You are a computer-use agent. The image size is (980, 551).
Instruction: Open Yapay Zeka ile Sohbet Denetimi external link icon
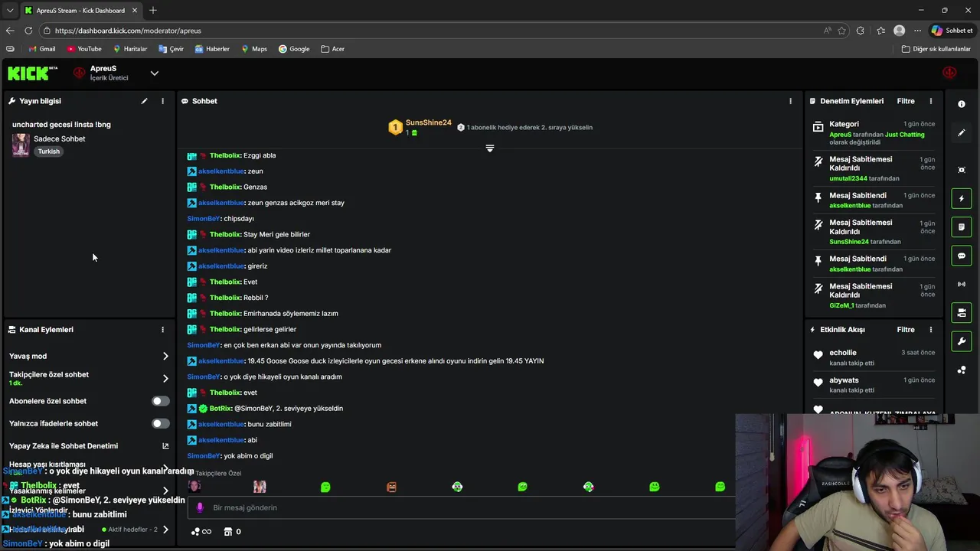[165, 446]
